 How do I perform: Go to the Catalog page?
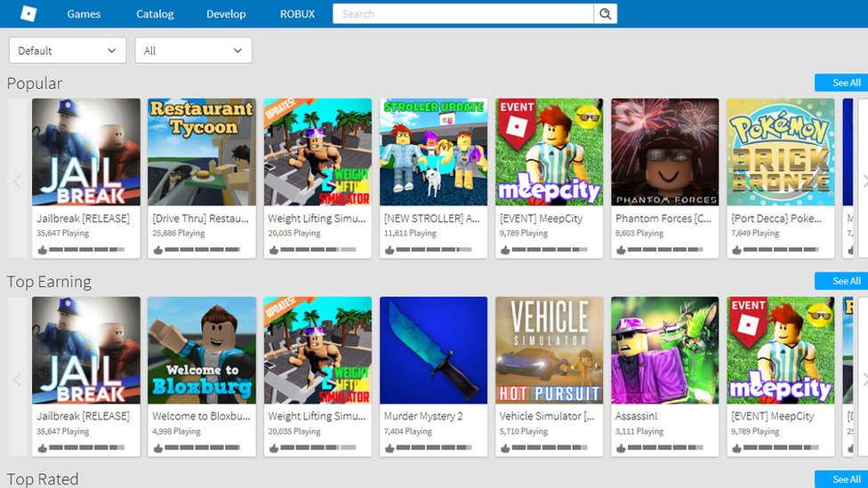(x=155, y=14)
